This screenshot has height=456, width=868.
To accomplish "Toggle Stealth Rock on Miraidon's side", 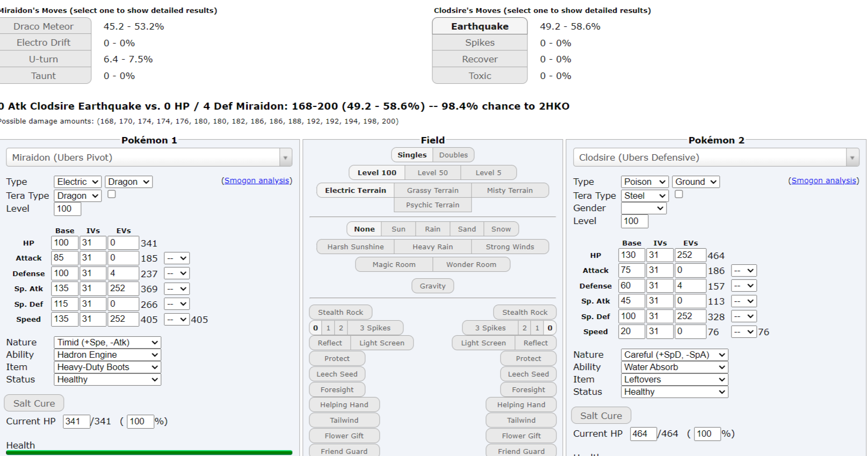I will pos(341,312).
